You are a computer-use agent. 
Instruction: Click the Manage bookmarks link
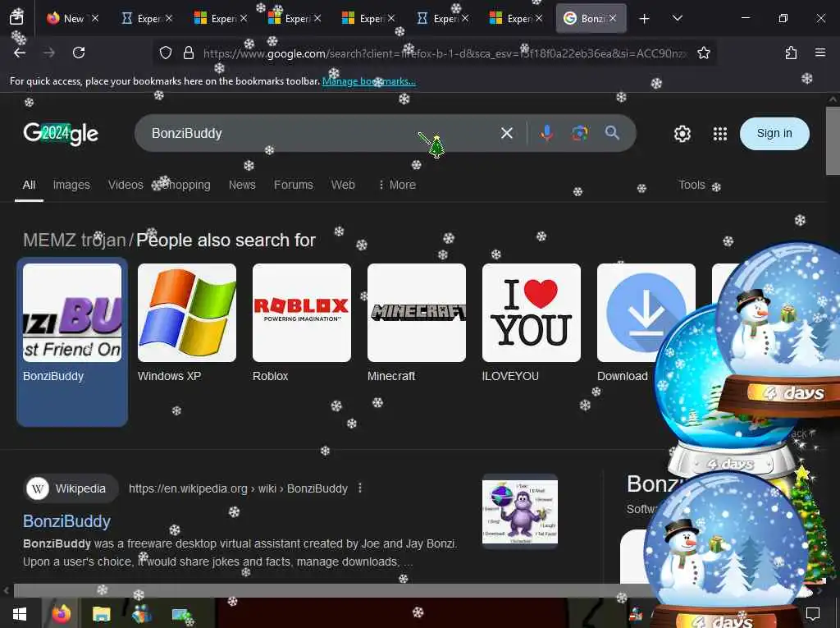coord(368,81)
